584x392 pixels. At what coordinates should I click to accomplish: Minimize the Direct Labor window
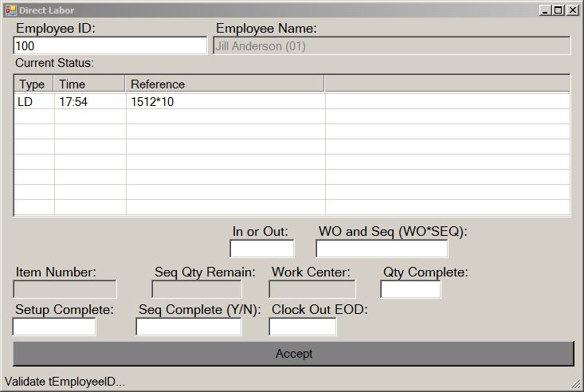[545, 10]
